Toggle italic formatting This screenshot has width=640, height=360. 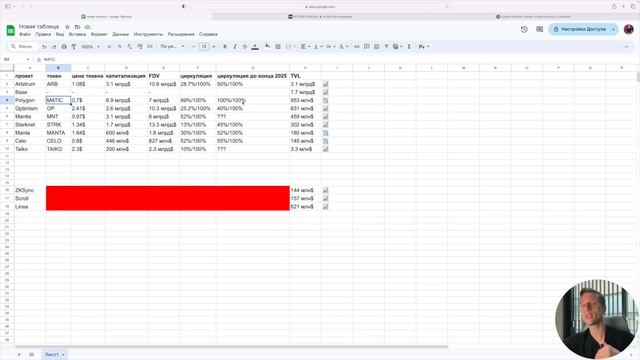235,47
